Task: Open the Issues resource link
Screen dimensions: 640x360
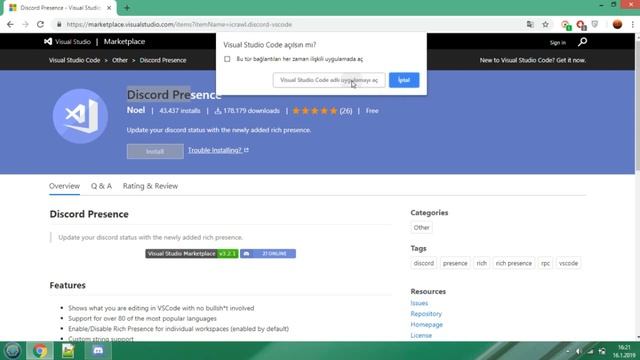Action: click(419, 303)
